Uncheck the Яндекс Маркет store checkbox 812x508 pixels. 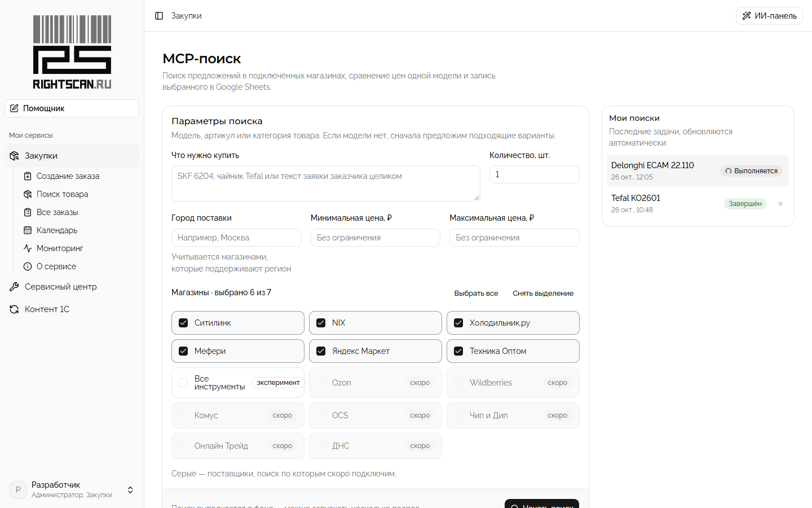(321, 351)
